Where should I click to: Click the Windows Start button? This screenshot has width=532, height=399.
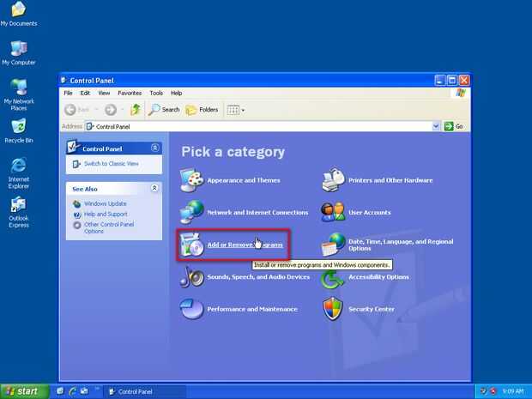(25, 391)
